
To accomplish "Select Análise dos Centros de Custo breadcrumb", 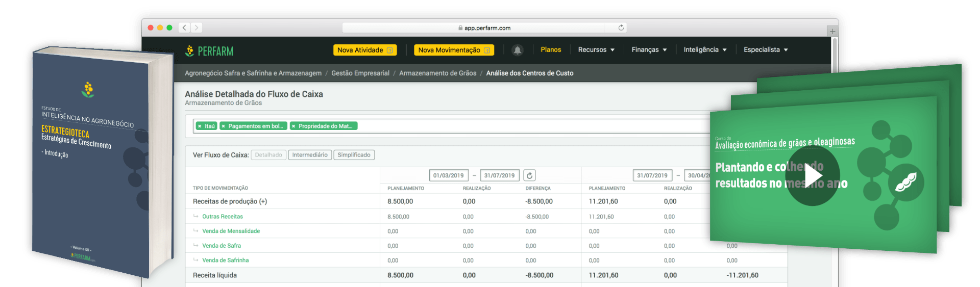I will point(530,73).
